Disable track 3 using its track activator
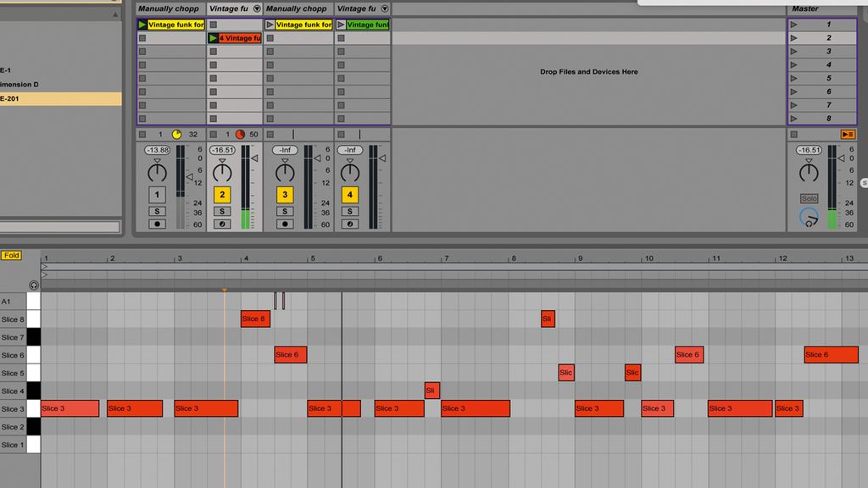Screen dimensions: 868x488 (285, 194)
